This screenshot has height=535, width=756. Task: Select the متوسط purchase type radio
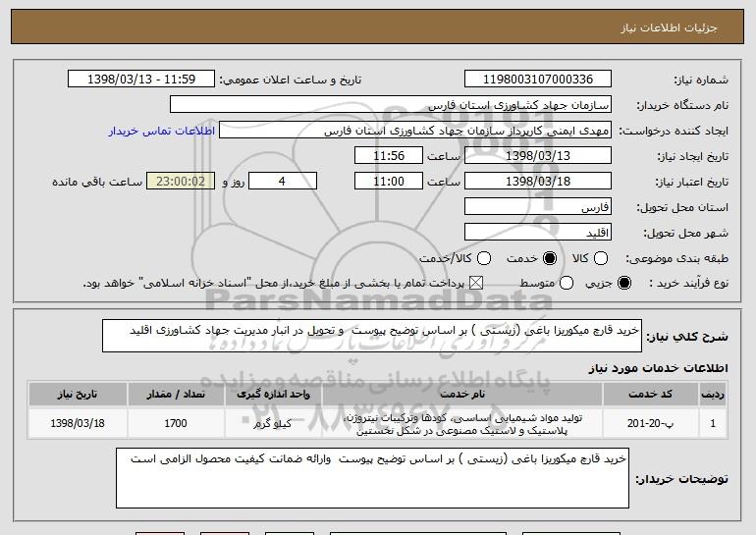tap(567, 283)
